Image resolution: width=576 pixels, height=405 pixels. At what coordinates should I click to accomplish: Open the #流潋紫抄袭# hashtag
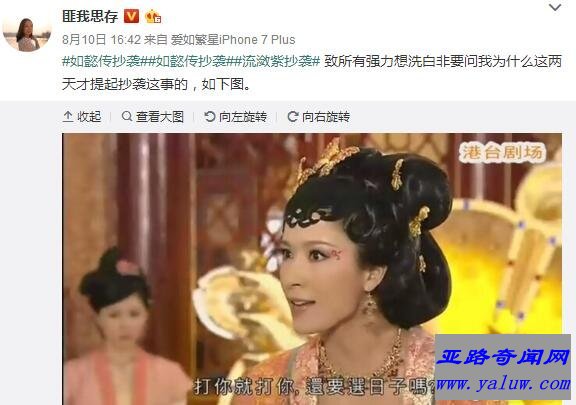click(x=277, y=61)
